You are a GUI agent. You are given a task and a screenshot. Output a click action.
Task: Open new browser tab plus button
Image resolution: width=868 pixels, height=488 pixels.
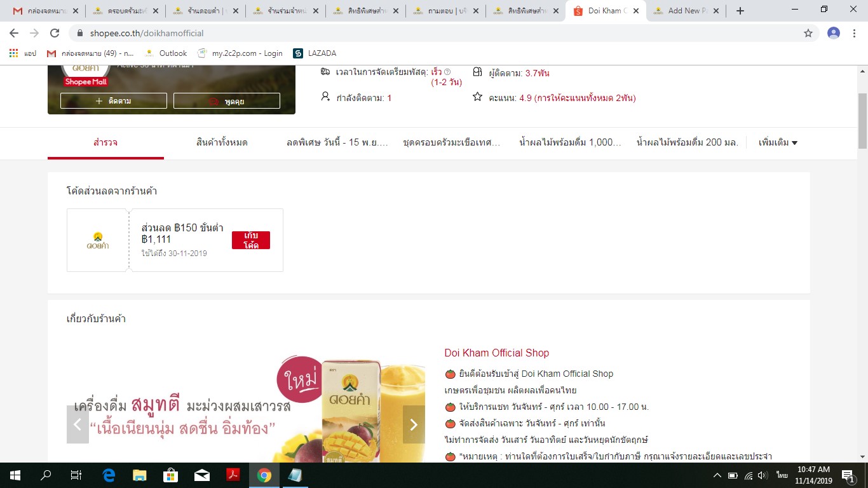[x=740, y=11]
